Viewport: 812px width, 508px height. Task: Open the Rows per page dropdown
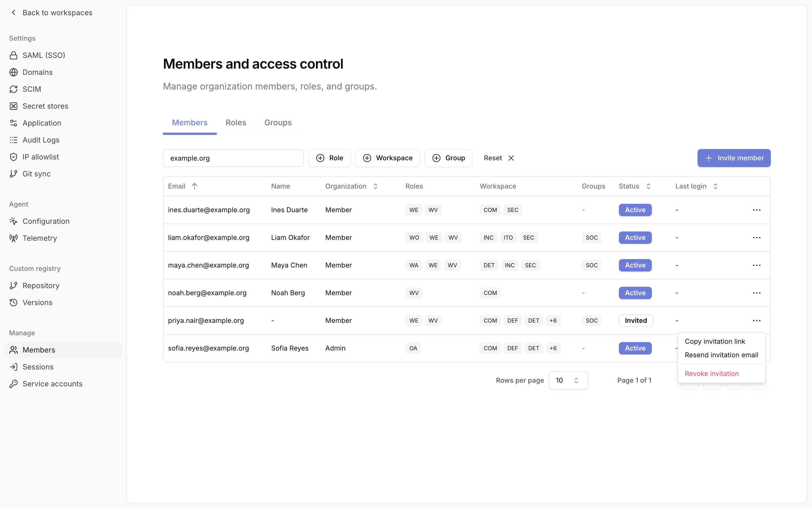coord(568,380)
